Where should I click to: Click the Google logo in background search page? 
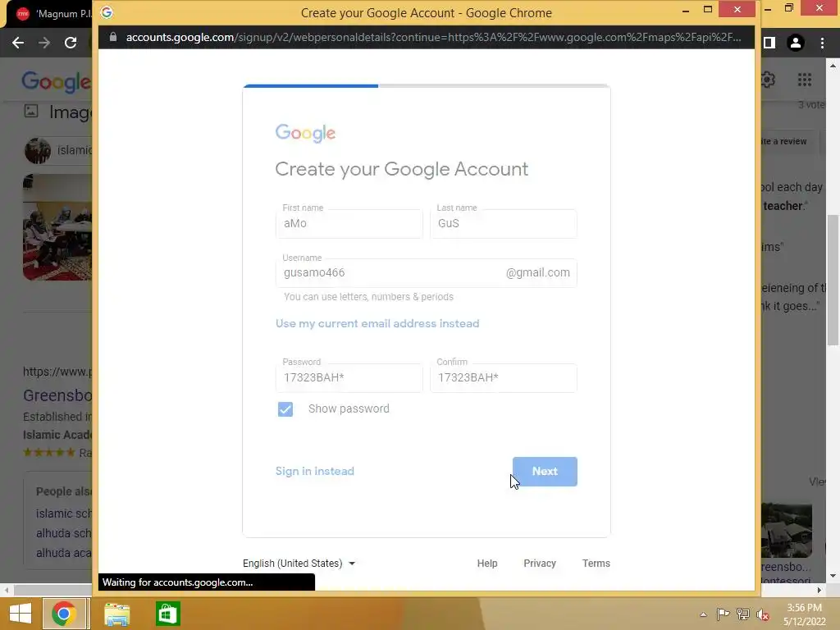pos(57,81)
